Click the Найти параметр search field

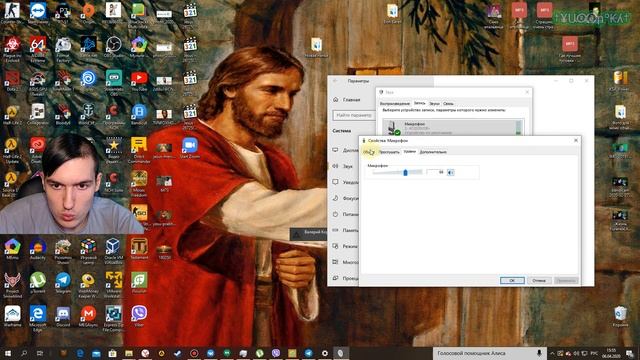353,116
